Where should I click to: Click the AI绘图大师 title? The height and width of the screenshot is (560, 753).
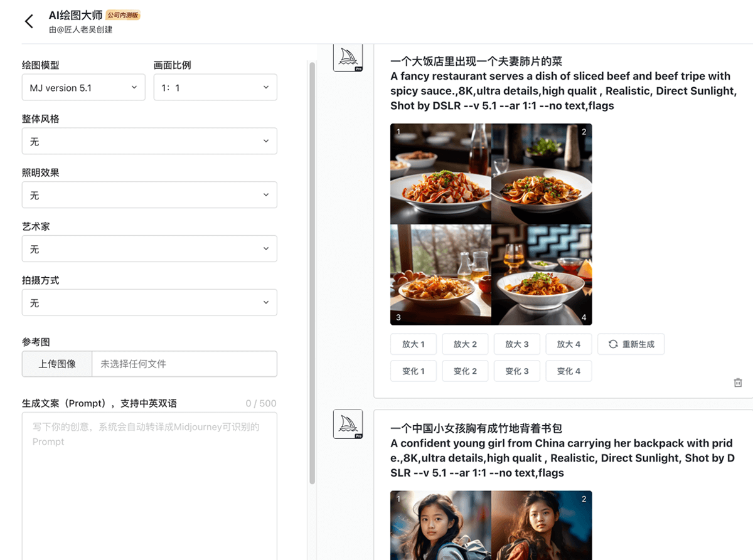(x=75, y=15)
